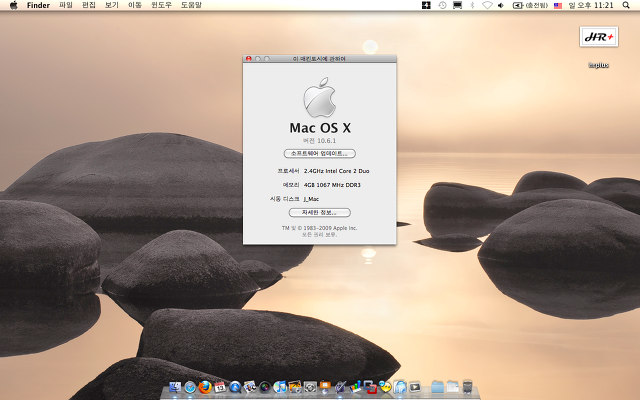Open the pen-and-circle app in Dock
This screenshot has width=640, height=400.
(340, 387)
